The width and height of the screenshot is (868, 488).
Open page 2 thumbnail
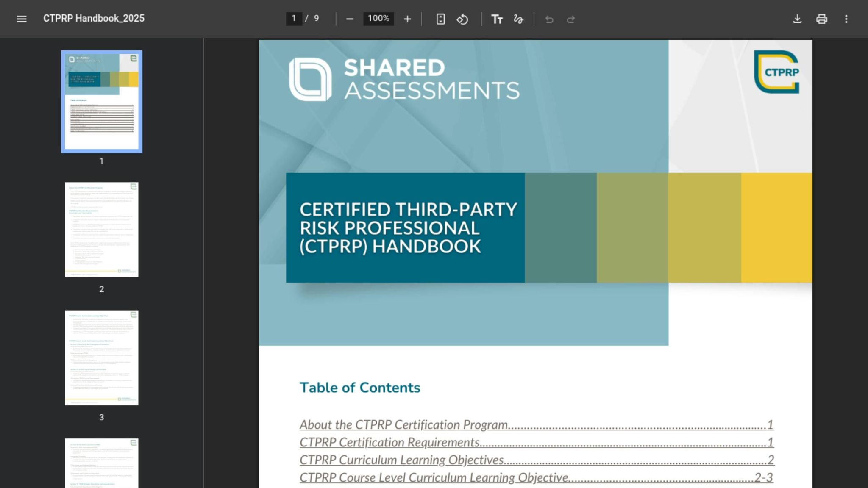pos(102,230)
